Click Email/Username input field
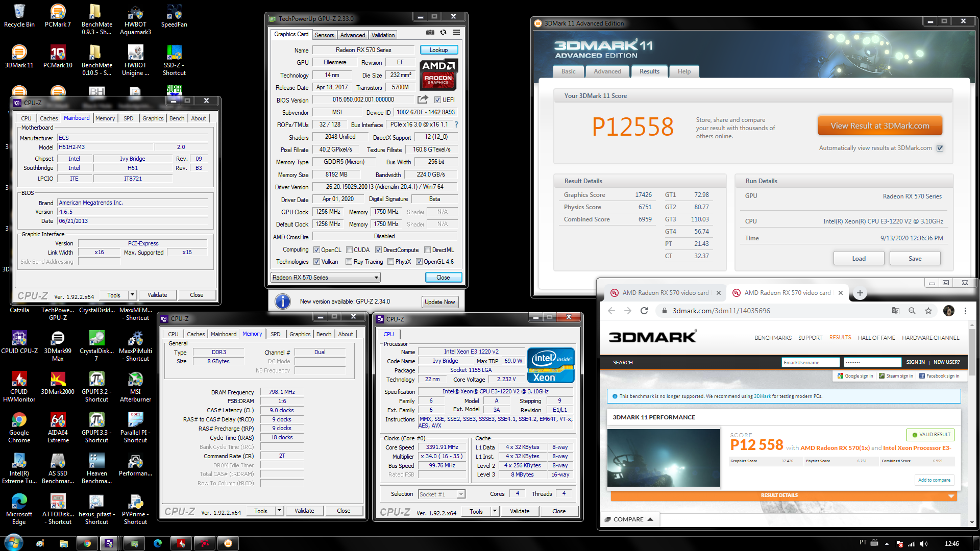Image resolution: width=980 pixels, height=551 pixels. [x=811, y=362]
